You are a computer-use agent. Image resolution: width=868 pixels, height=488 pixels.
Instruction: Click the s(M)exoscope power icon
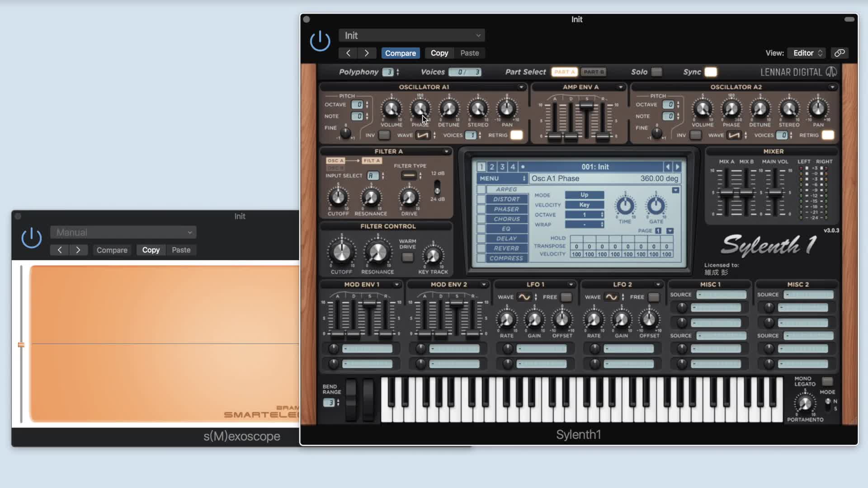pyautogui.click(x=32, y=238)
